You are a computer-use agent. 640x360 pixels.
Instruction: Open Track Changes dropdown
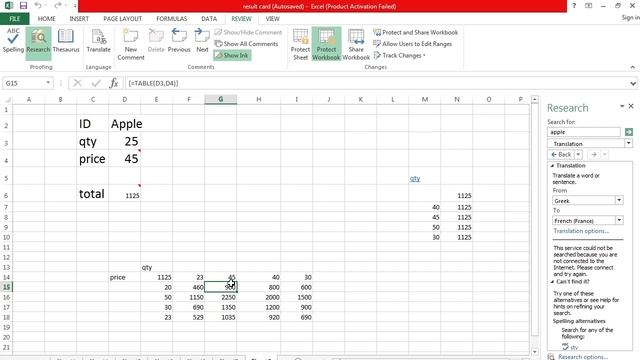pos(400,55)
